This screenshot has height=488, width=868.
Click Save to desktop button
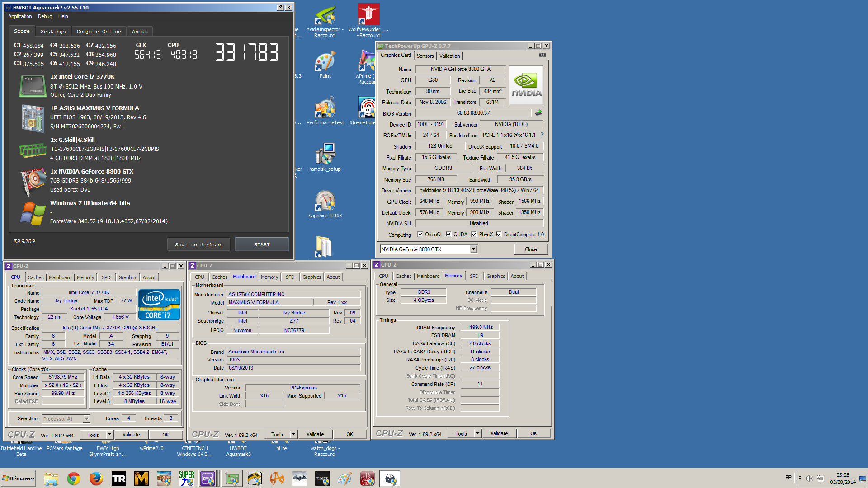198,244
